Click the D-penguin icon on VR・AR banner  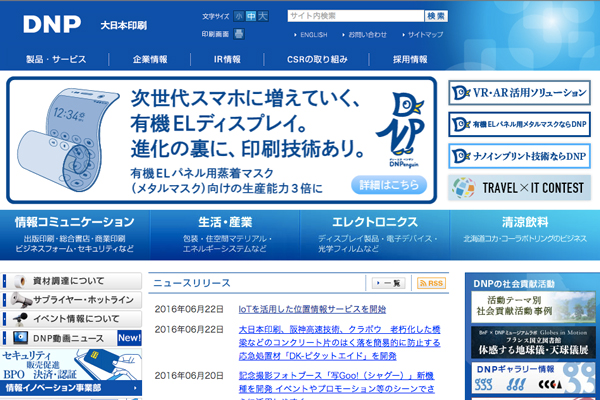click(x=461, y=93)
